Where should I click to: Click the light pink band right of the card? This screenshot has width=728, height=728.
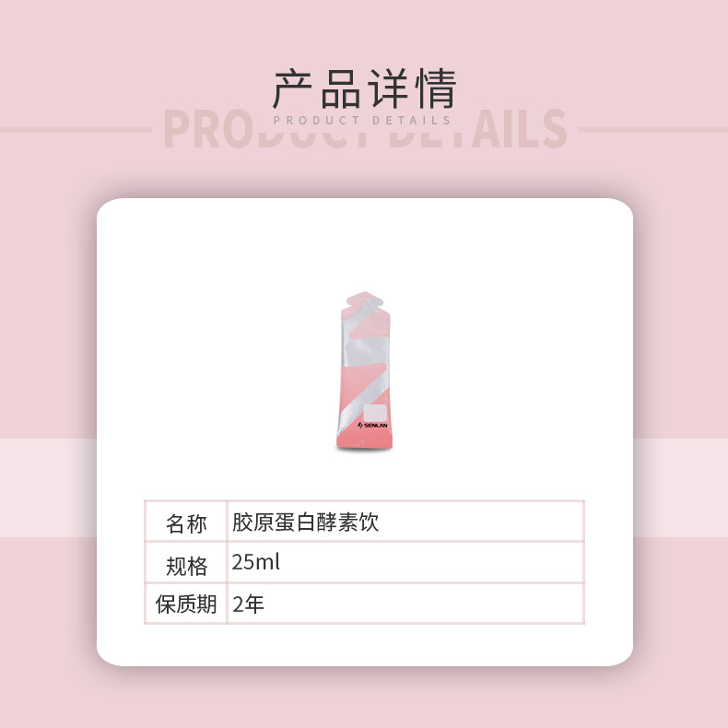tap(680, 487)
